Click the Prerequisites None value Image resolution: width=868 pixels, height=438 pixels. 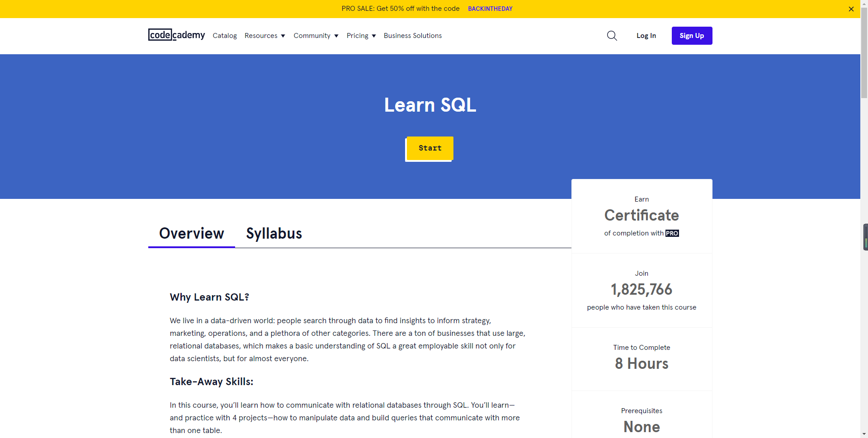[642, 427]
